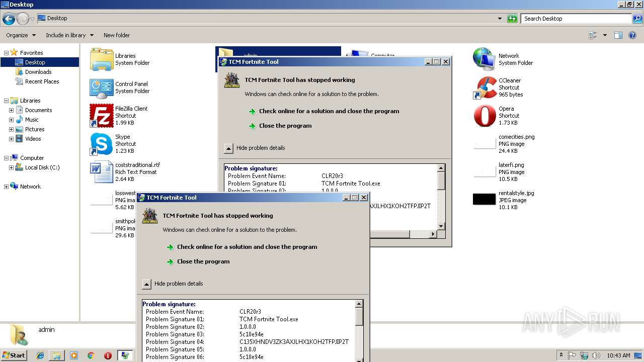Launch Internet Explorer from the taskbar
Image resolution: width=644 pixels, height=362 pixels.
(x=40, y=355)
